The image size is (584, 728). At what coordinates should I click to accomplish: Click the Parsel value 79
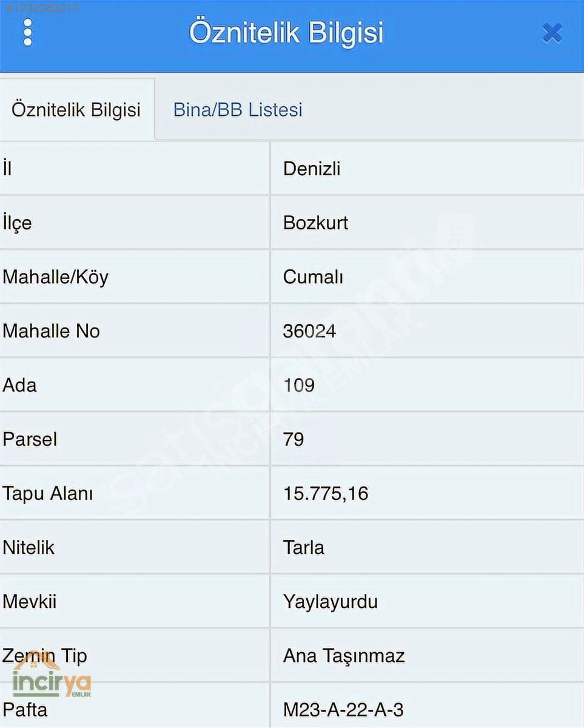294,439
